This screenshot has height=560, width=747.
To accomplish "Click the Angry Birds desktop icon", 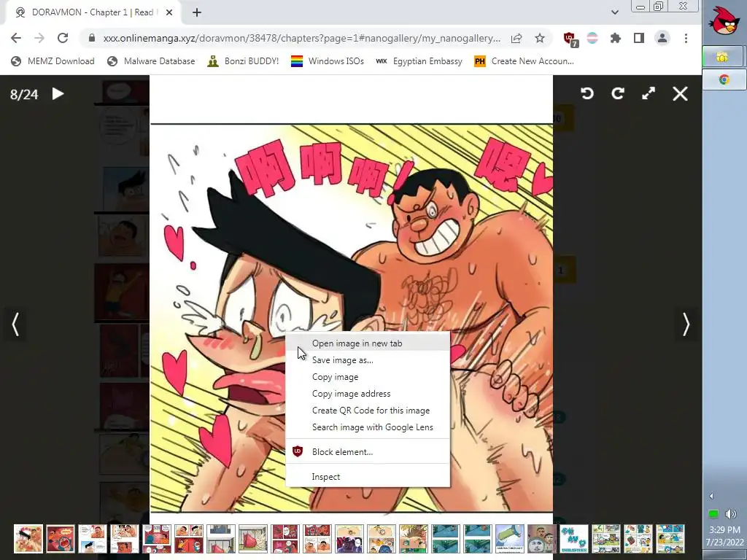I will tap(724, 20).
